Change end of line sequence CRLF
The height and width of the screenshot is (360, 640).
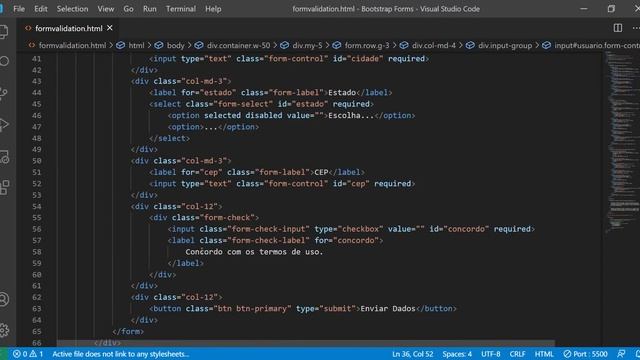(x=518, y=354)
